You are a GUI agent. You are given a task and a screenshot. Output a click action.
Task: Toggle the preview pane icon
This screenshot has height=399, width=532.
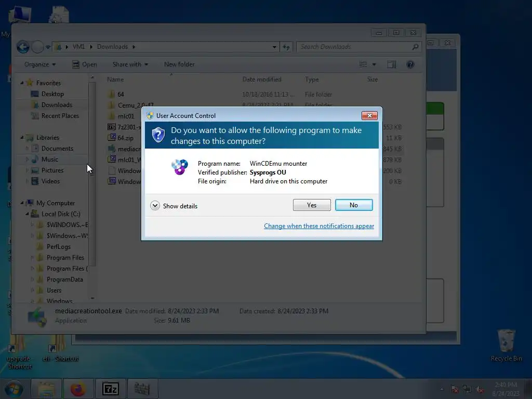392,64
